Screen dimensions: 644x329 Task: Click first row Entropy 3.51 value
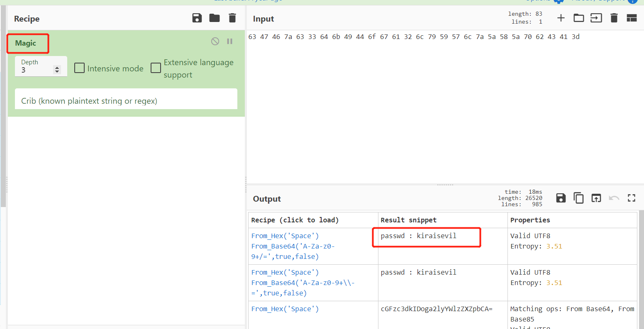tap(554, 246)
